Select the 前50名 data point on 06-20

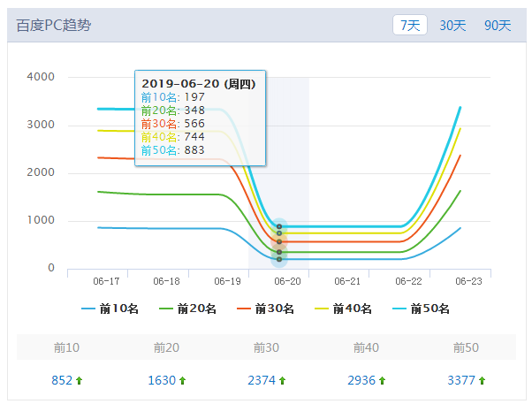click(x=279, y=226)
